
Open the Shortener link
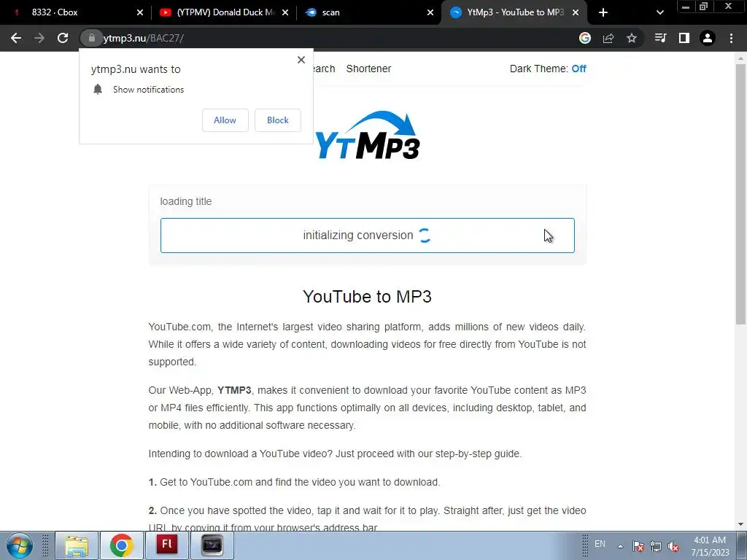(x=368, y=69)
